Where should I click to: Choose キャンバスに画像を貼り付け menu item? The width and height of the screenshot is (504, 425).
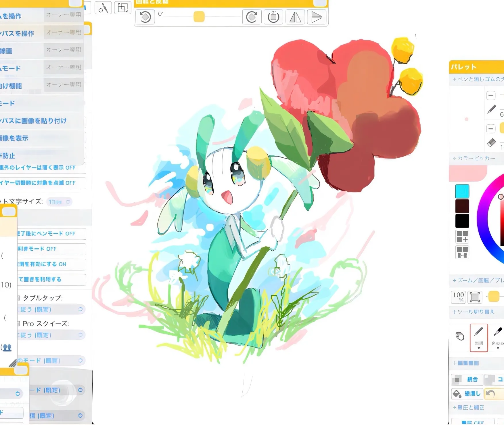click(x=42, y=121)
